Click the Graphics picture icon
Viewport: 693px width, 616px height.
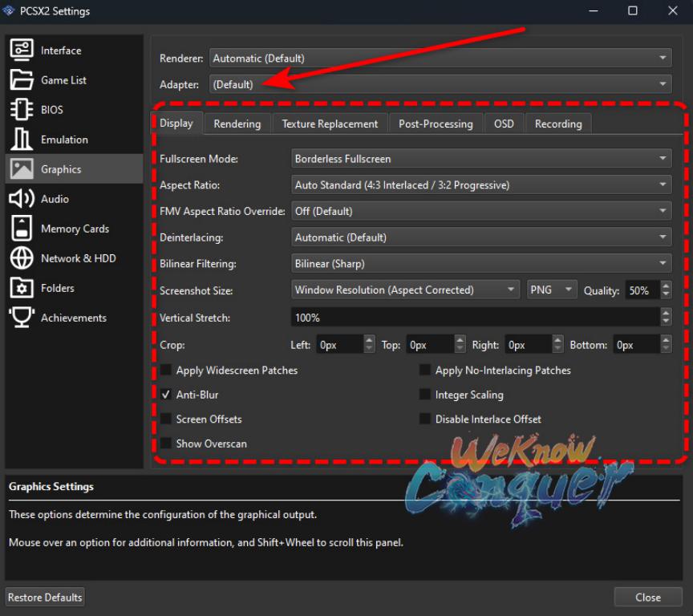click(x=21, y=169)
